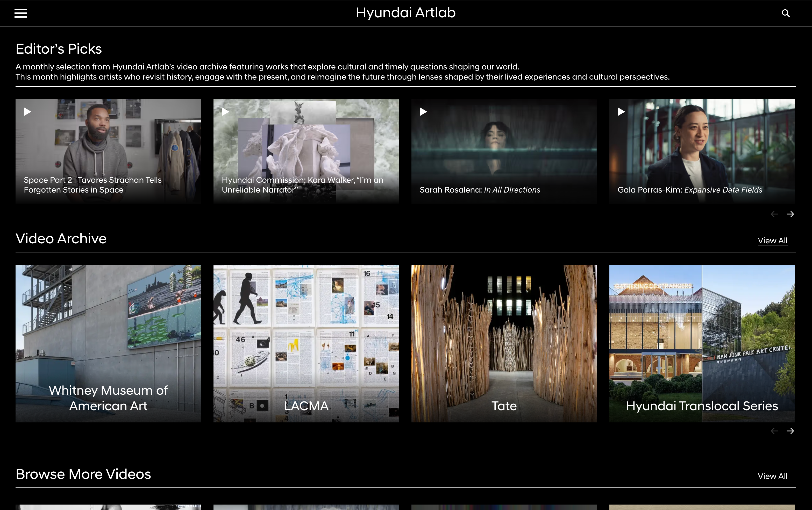Select the Sarah Rosalena In All Directions title

(480, 190)
